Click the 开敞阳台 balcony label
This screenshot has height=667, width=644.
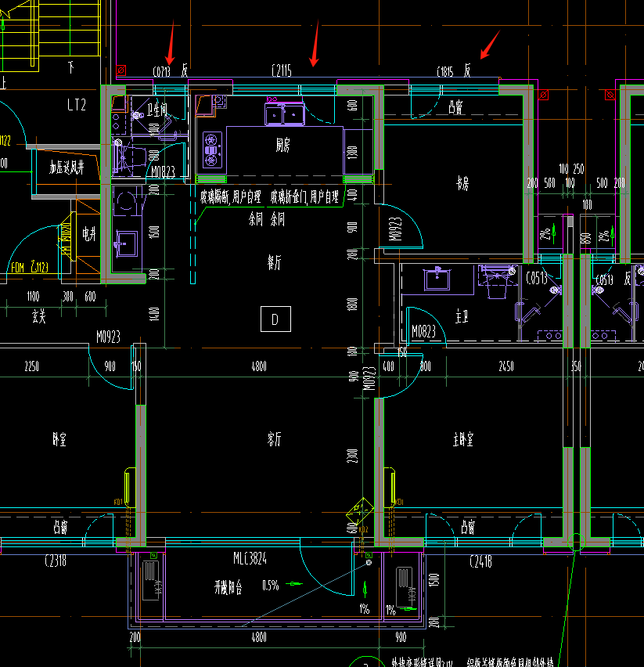click(x=228, y=587)
